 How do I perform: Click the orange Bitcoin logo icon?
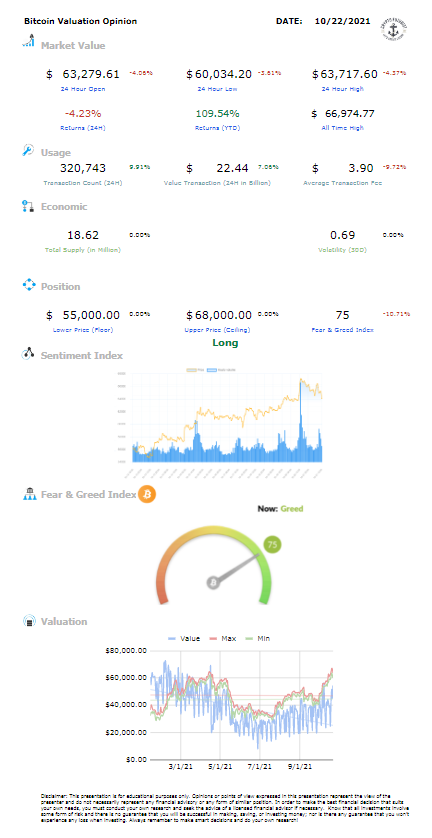(146, 494)
